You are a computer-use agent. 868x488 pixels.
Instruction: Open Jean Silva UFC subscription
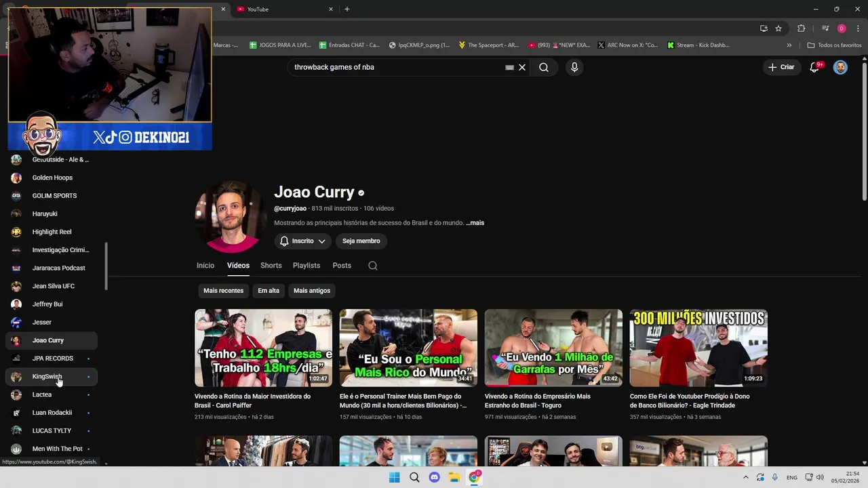52,286
